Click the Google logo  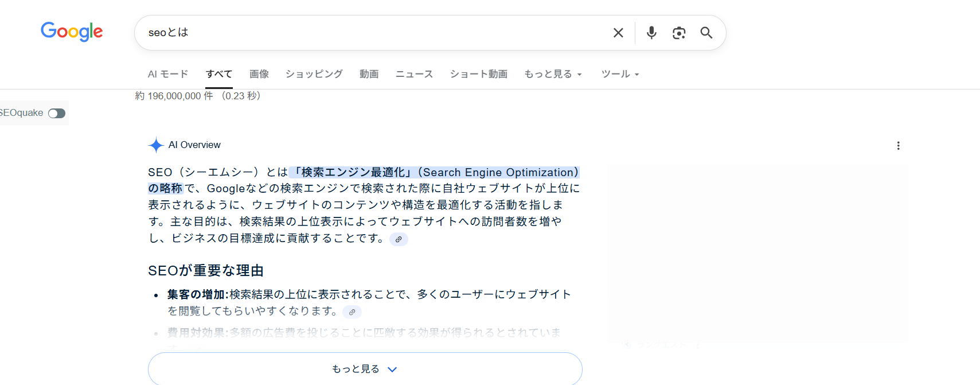72,32
